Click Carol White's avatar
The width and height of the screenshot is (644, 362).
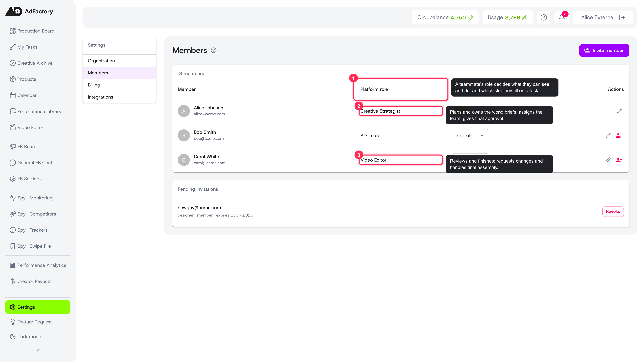click(x=184, y=160)
